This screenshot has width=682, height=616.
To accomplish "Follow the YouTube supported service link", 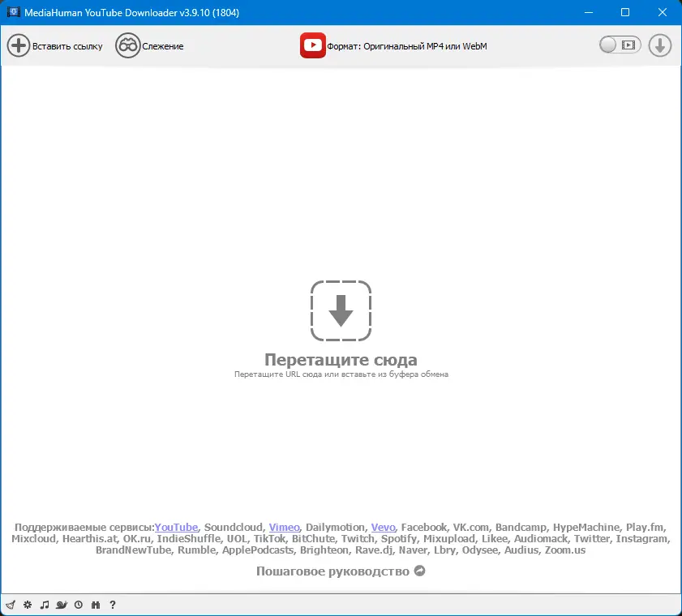I will (x=177, y=526).
